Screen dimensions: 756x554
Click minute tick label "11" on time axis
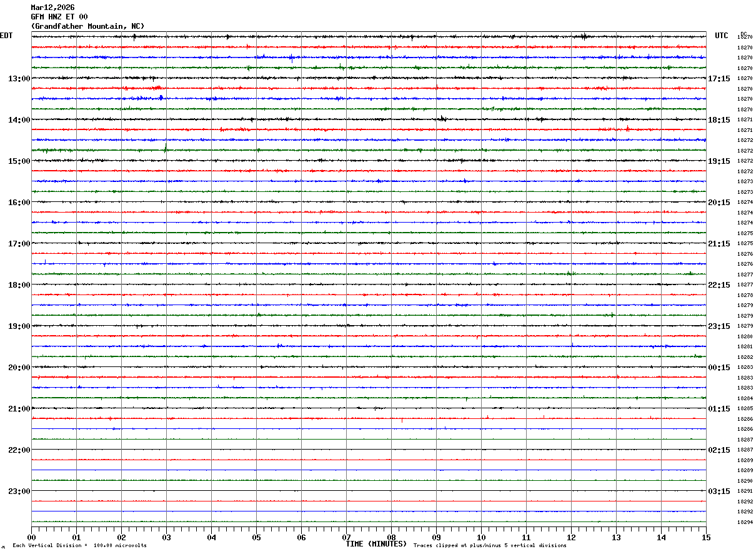[526, 538]
